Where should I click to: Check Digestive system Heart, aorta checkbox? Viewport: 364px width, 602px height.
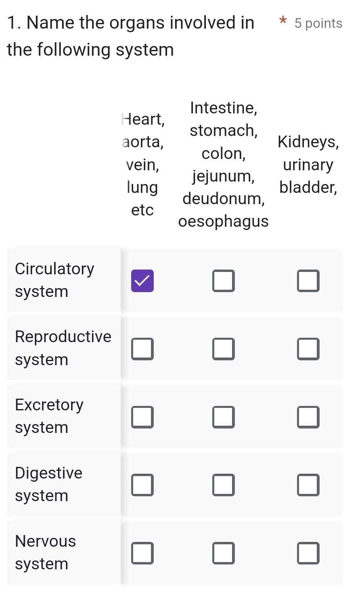(142, 485)
